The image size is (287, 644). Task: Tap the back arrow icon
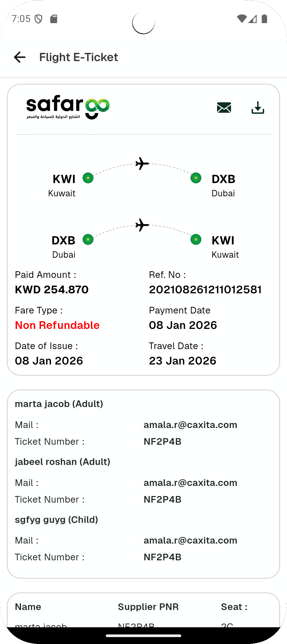(20, 57)
